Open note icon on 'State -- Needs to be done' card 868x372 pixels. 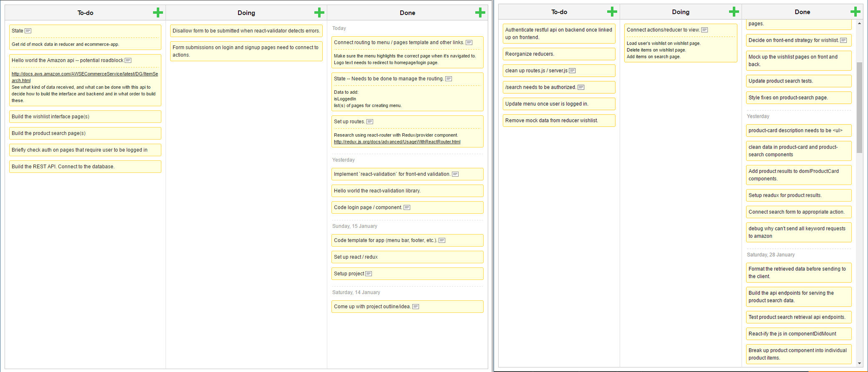(449, 79)
